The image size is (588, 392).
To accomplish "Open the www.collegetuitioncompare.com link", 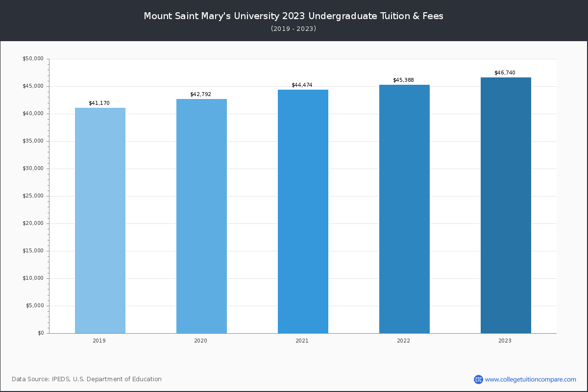I will [x=531, y=379].
